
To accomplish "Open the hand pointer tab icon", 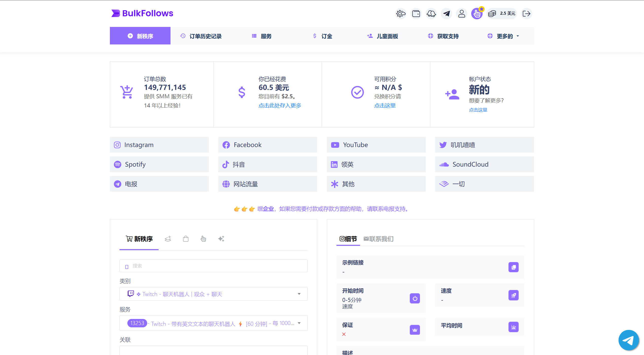I will pos(203,239).
